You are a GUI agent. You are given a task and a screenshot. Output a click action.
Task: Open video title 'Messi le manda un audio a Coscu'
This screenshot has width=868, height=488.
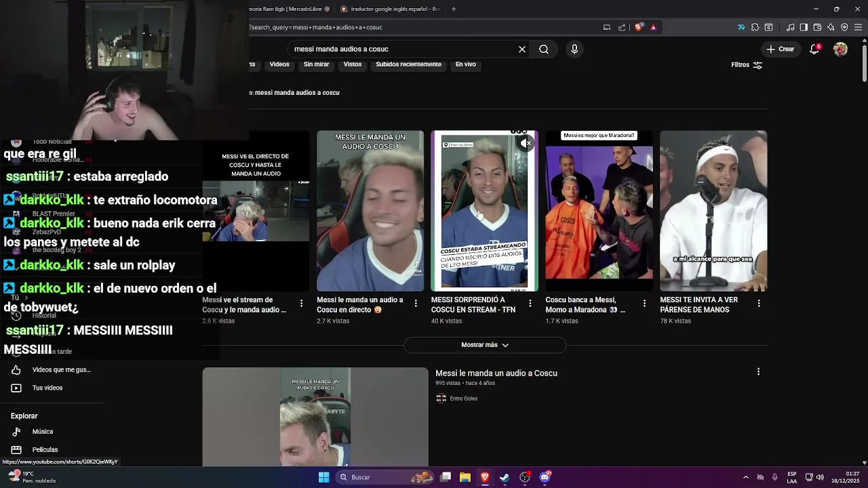coord(496,373)
